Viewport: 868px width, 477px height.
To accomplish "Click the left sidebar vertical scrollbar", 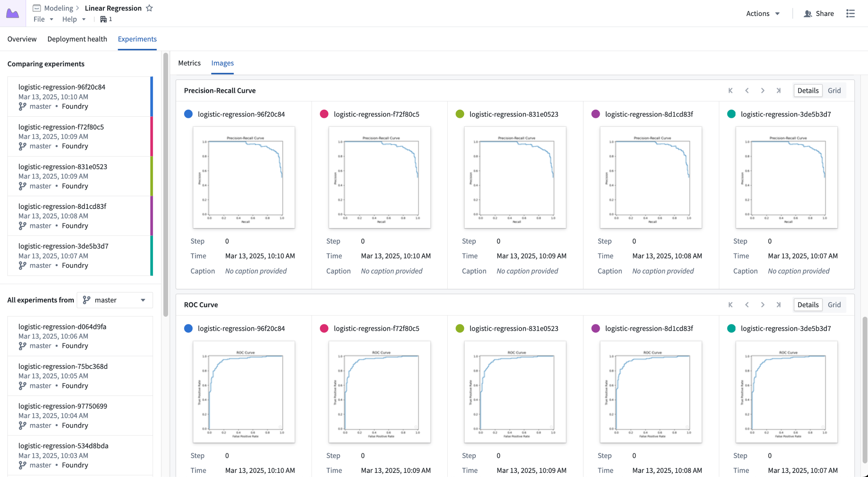I will click(x=165, y=185).
